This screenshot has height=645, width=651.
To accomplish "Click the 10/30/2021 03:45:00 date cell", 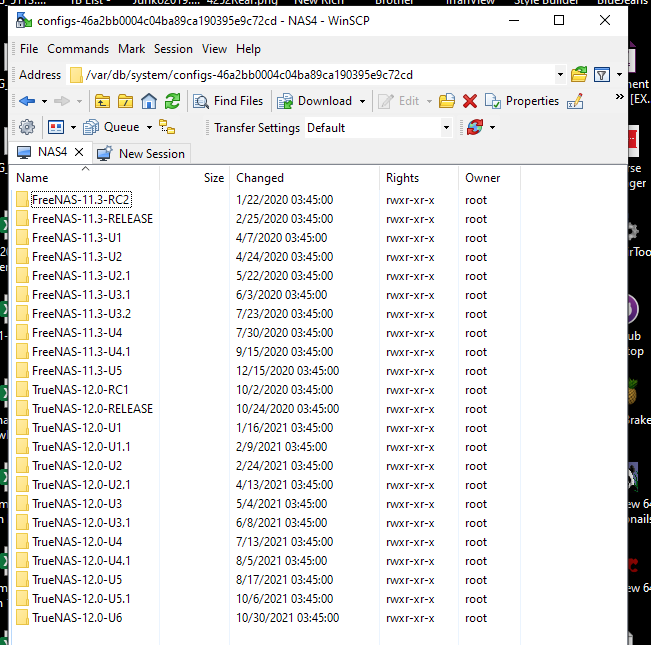I will point(287,618).
